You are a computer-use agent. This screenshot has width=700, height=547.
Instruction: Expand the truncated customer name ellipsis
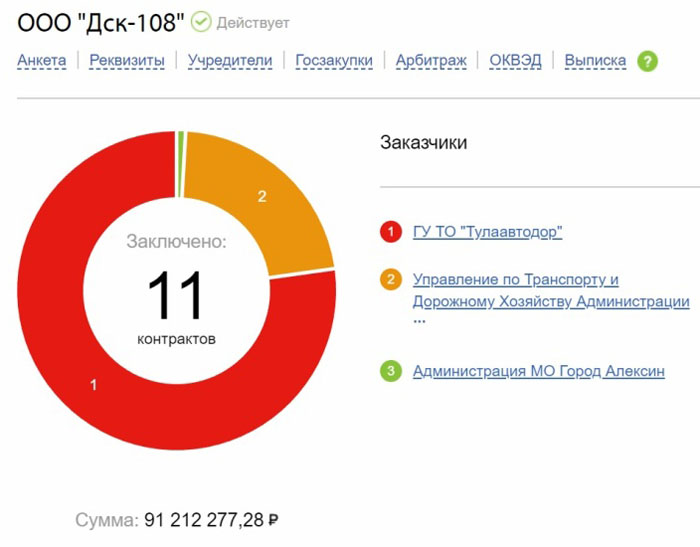[x=419, y=322]
